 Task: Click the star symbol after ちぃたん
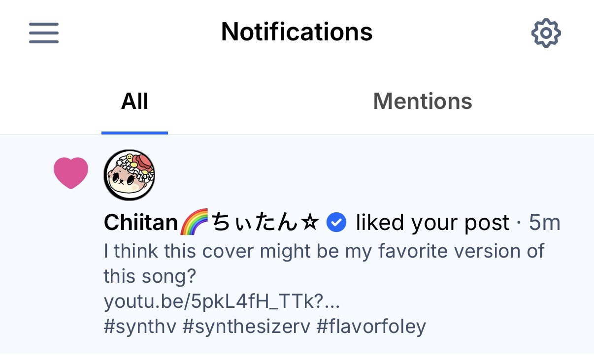(310, 223)
